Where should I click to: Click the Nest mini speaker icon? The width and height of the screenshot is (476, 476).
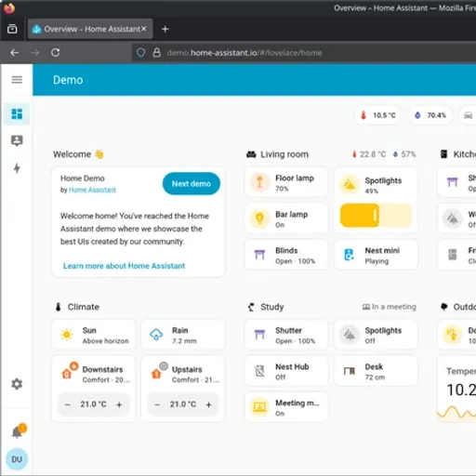(350, 255)
